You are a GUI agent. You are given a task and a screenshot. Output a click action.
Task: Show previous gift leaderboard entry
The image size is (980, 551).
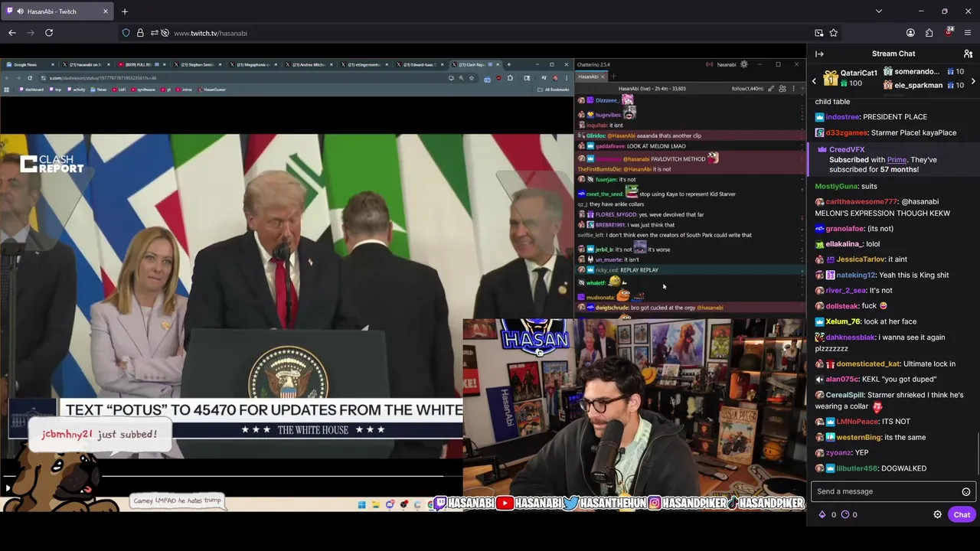(x=815, y=80)
